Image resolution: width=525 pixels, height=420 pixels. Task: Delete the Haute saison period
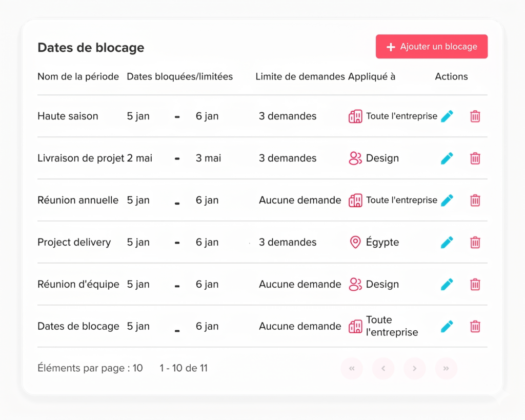pos(475,116)
